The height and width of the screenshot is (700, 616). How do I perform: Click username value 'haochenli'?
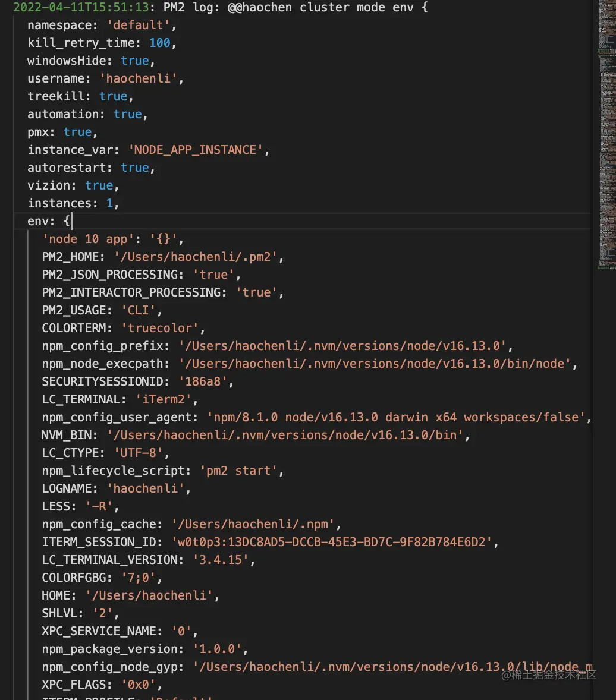click(138, 78)
